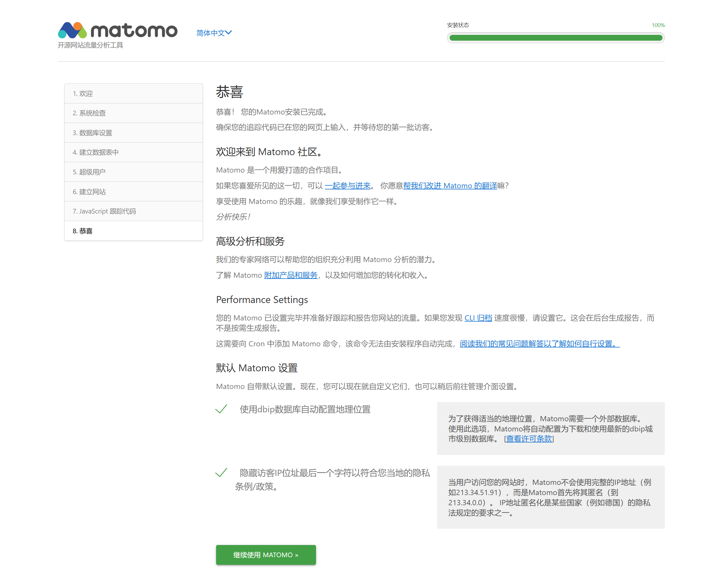727x588 pixels.
Task: Open the 简体中文 language dropdown
Action: (210, 33)
